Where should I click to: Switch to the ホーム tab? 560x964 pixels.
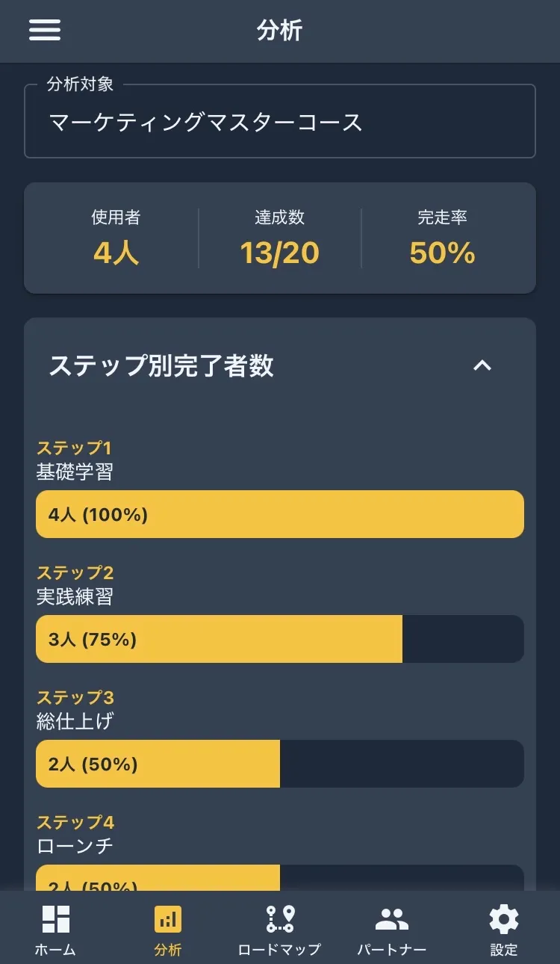[56, 929]
